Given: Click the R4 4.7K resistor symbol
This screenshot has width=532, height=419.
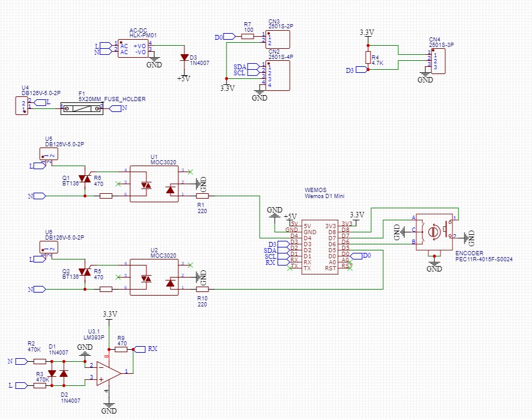Looking at the screenshot, I should [368, 57].
